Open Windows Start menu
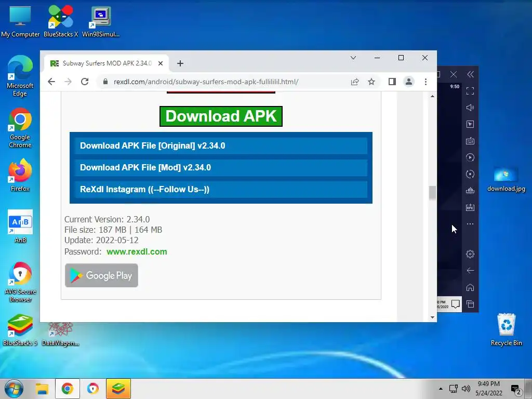The width and height of the screenshot is (532, 399). (x=14, y=389)
